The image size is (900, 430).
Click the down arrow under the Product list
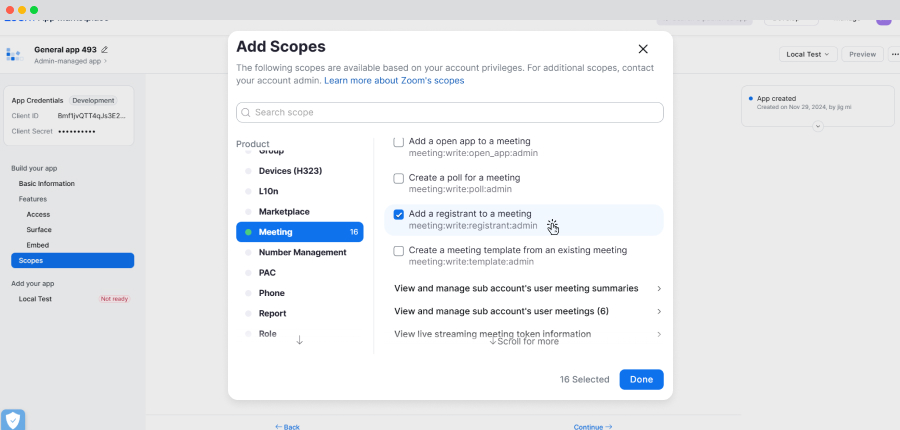[x=299, y=340]
